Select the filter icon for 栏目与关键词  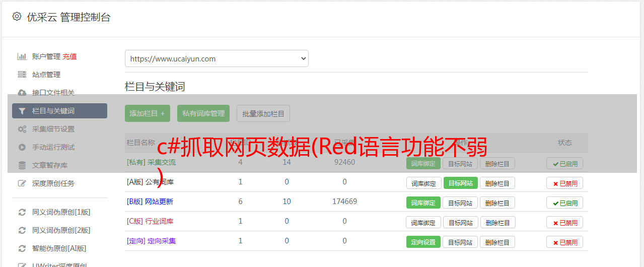click(22, 111)
